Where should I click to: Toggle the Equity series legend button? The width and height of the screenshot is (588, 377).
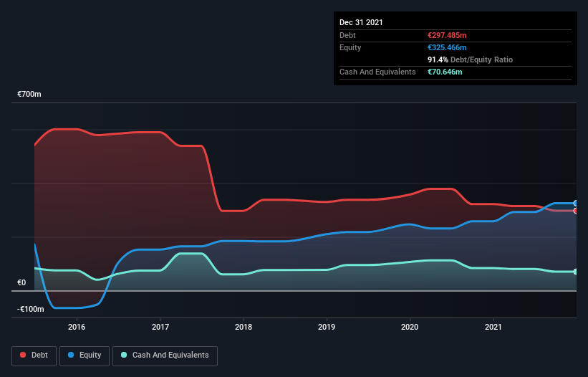pyautogui.click(x=85, y=355)
